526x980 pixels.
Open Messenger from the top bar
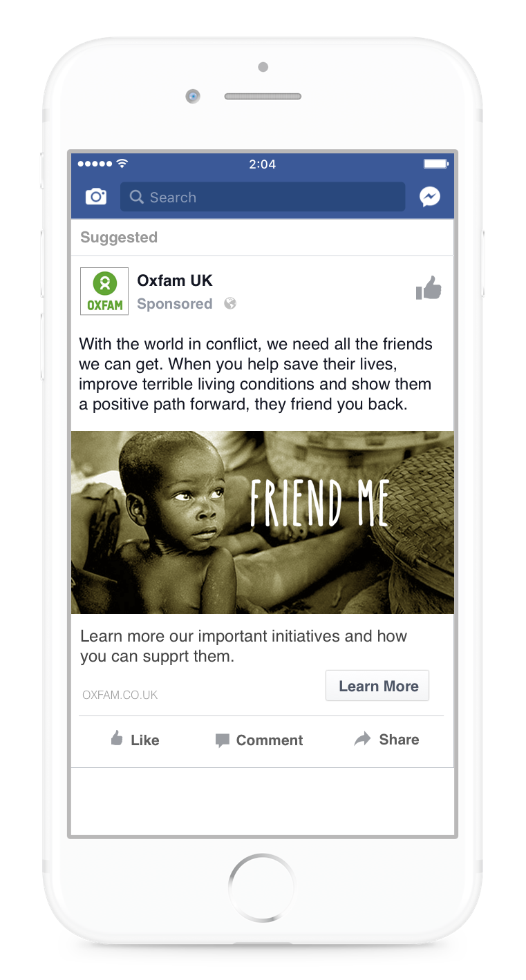[429, 197]
